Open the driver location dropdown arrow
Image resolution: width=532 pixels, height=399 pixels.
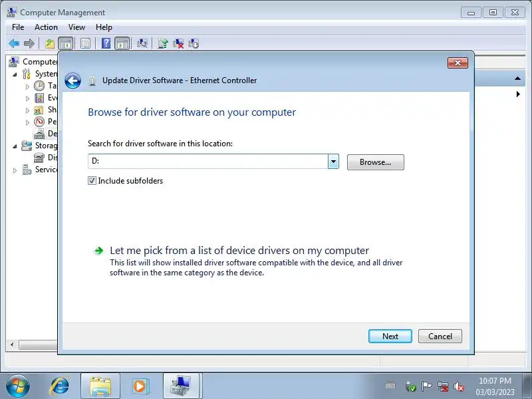(333, 162)
